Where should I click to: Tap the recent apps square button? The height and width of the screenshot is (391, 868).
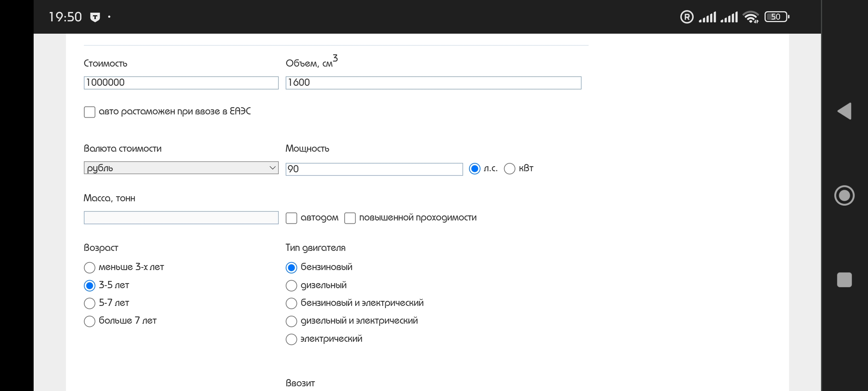844,280
